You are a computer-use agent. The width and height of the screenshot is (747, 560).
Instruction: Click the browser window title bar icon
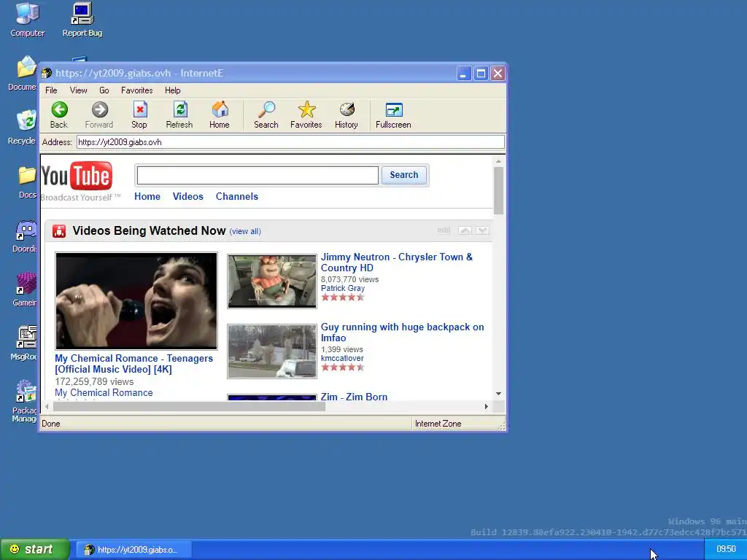pos(47,74)
